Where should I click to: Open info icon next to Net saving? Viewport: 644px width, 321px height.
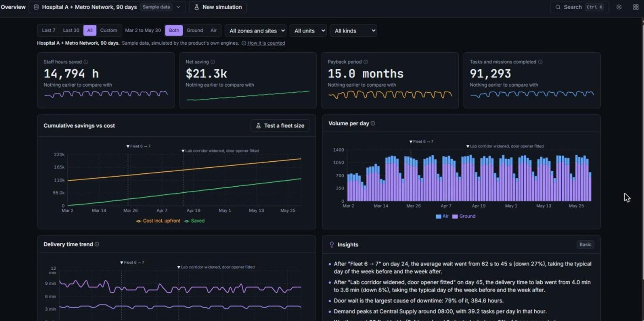click(x=213, y=62)
